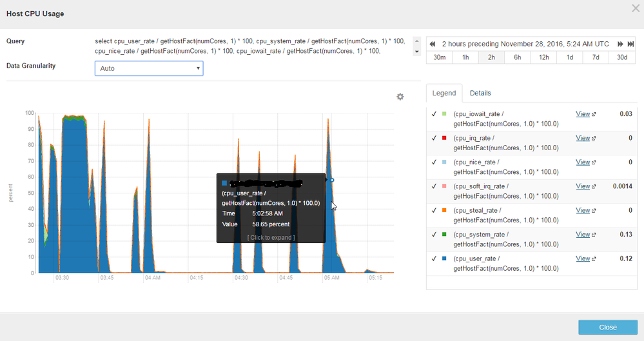Toggle cpu_irq_rate series checkmark

click(434, 138)
